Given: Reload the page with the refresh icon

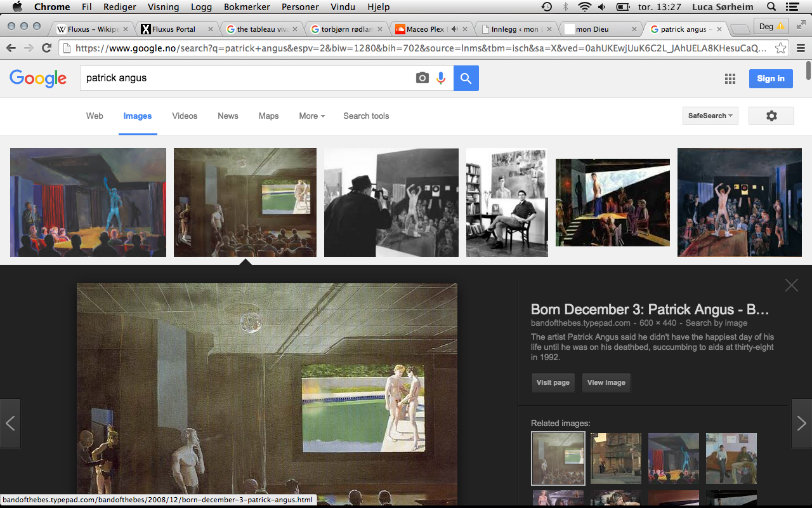Looking at the screenshot, I should point(46,48).
